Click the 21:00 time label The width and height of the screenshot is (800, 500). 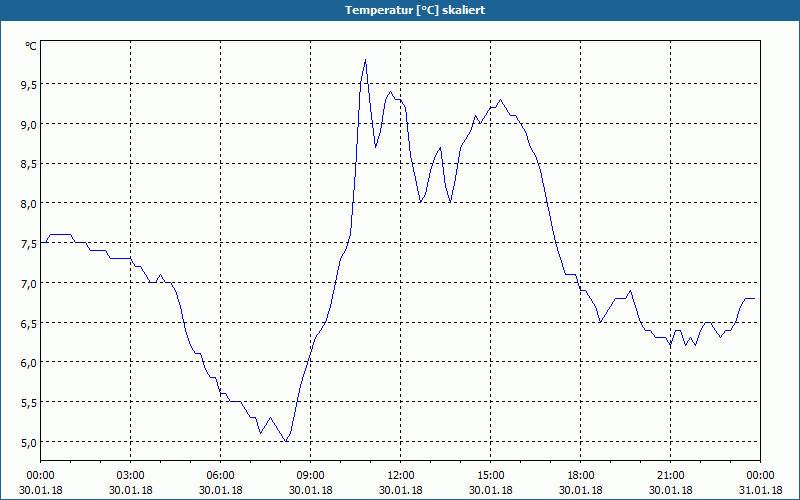click(670, 476)
